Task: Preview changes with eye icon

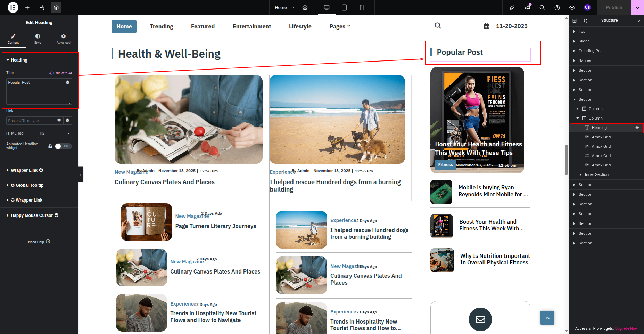Action: tap(572, 7)
